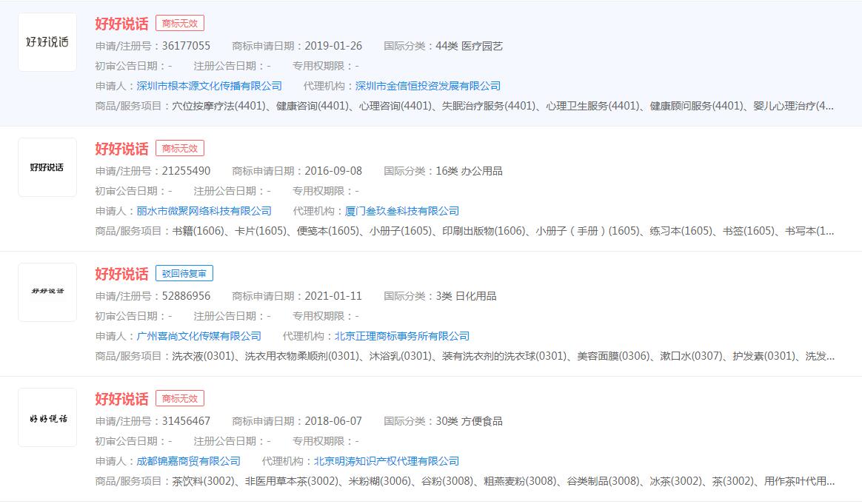Click goods list starting with 洗衣液(0301)

(x=503, y=356)
